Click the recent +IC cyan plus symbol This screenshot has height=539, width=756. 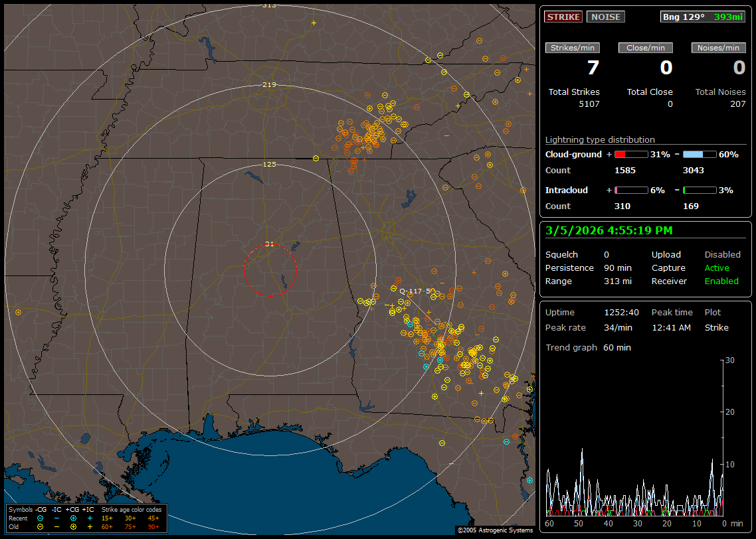point(90,518)
